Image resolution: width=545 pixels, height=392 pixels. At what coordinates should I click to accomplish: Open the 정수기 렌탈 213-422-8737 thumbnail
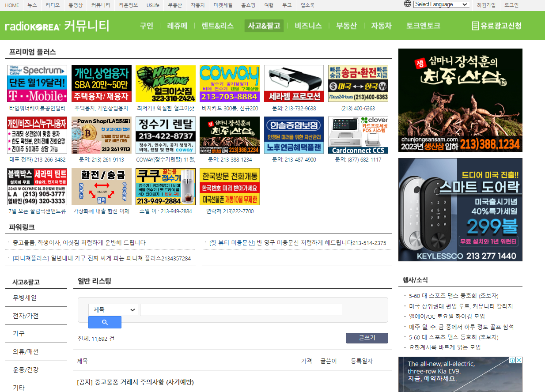point(166,135)
